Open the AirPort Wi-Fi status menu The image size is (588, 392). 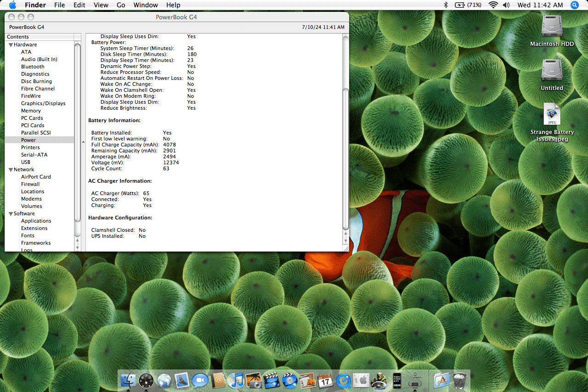tap(493, 5)
